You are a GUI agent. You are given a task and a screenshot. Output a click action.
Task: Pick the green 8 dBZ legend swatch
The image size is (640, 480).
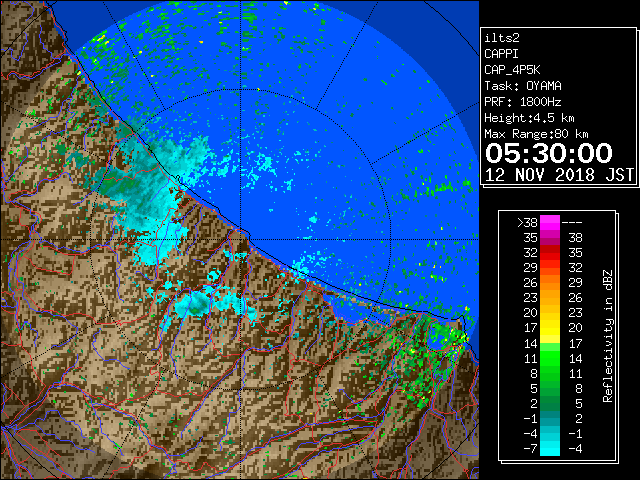point(550,373)
